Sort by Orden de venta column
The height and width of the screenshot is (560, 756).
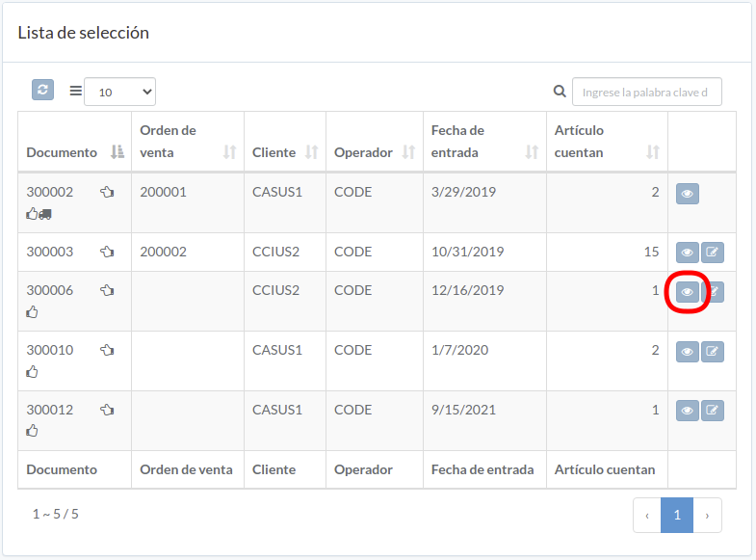point(188,142)
